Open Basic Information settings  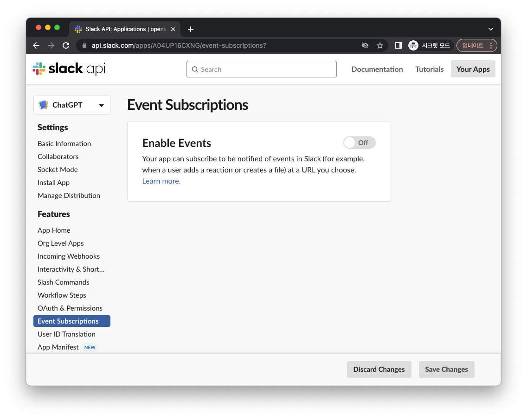pyautogui.click(x=64, y=144)
